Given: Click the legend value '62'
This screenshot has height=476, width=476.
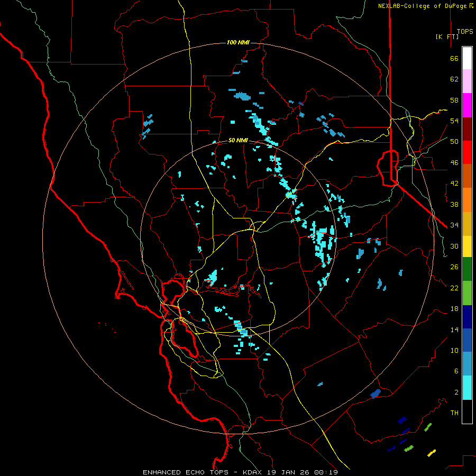Looking at the screenshot, I should (454, 79).
